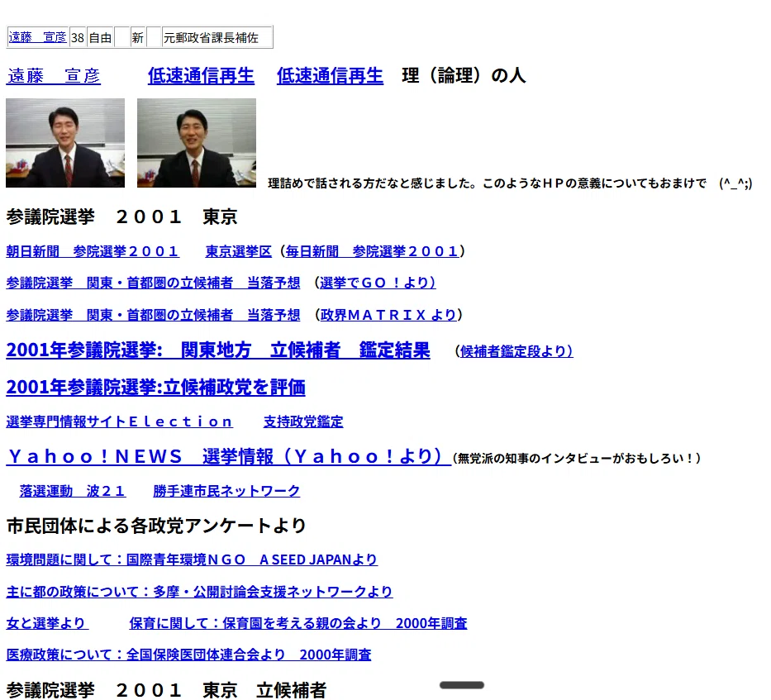Click the 元郵政省課長補佐 table cell
This screenshot has height=700, width=771.
pyautogui.click(x=217, y=37)
